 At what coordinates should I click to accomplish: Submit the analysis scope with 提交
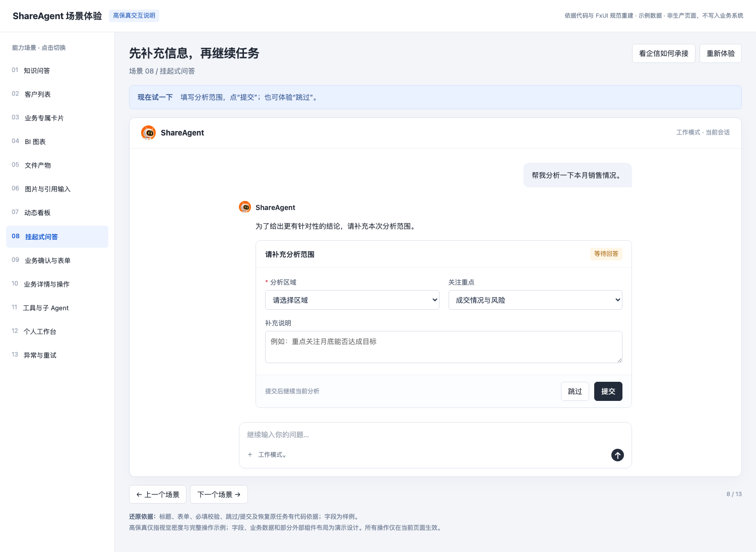[x=608, y=391]
